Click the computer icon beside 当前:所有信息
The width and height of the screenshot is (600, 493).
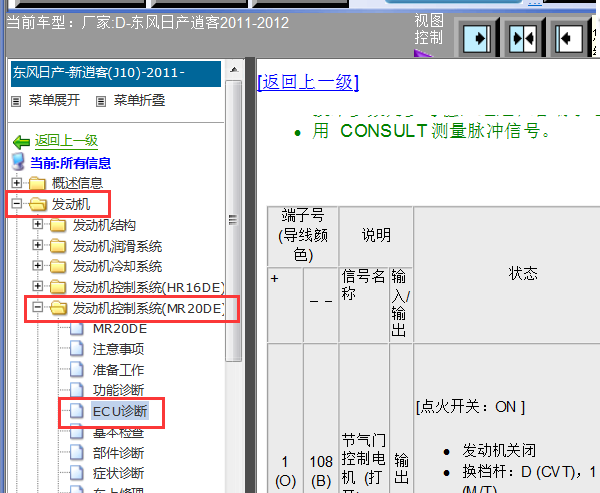(18, 162)
